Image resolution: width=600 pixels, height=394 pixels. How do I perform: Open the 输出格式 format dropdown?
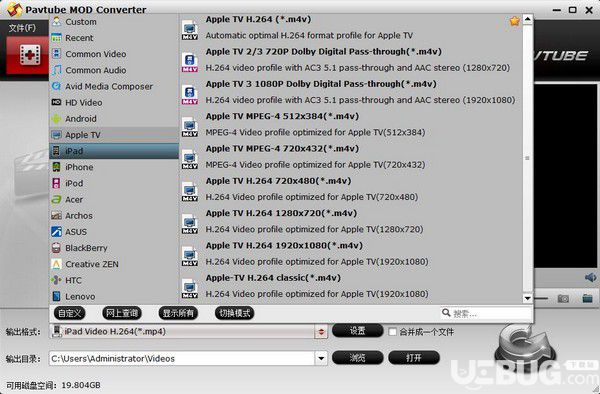pos(321,332)
